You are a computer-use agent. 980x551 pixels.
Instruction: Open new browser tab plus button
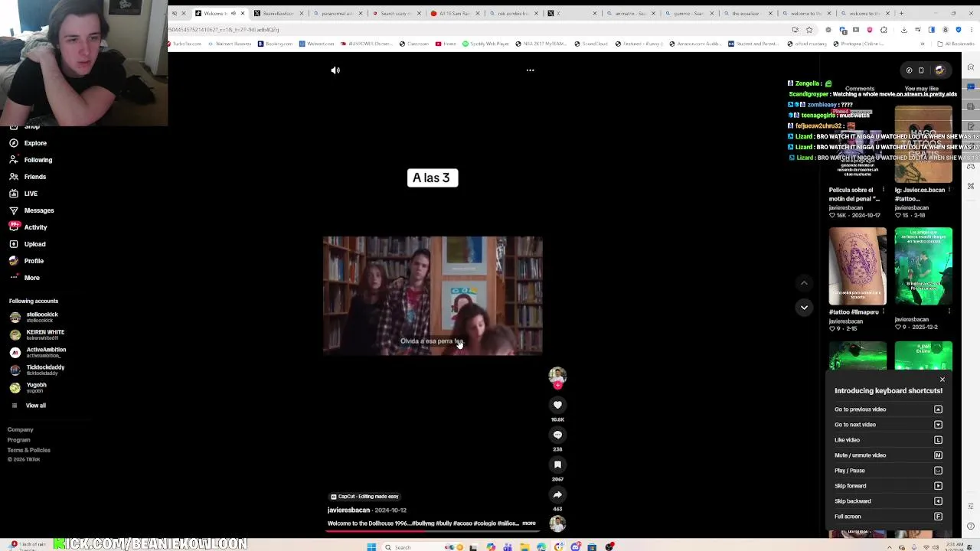tap(901, 13)
